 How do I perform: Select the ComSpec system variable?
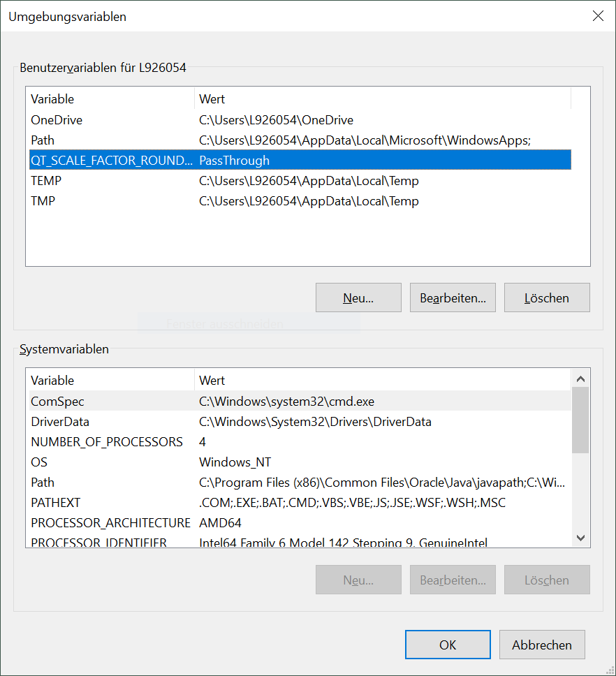tap(300, 402)
